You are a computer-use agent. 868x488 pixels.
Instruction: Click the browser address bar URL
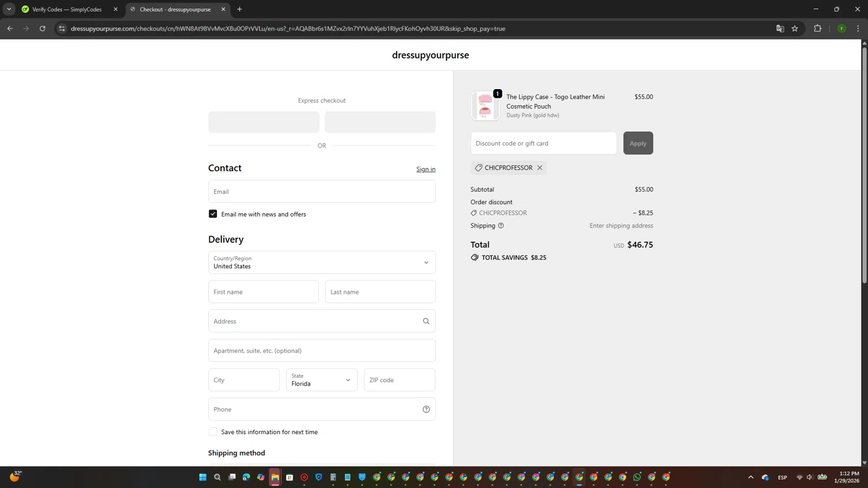point(288,28)
